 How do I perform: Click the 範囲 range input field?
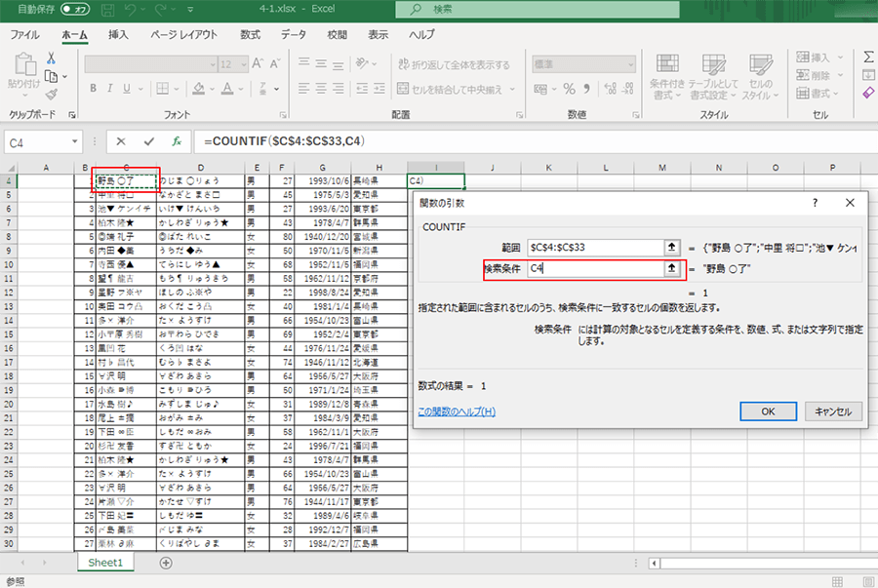595,248
